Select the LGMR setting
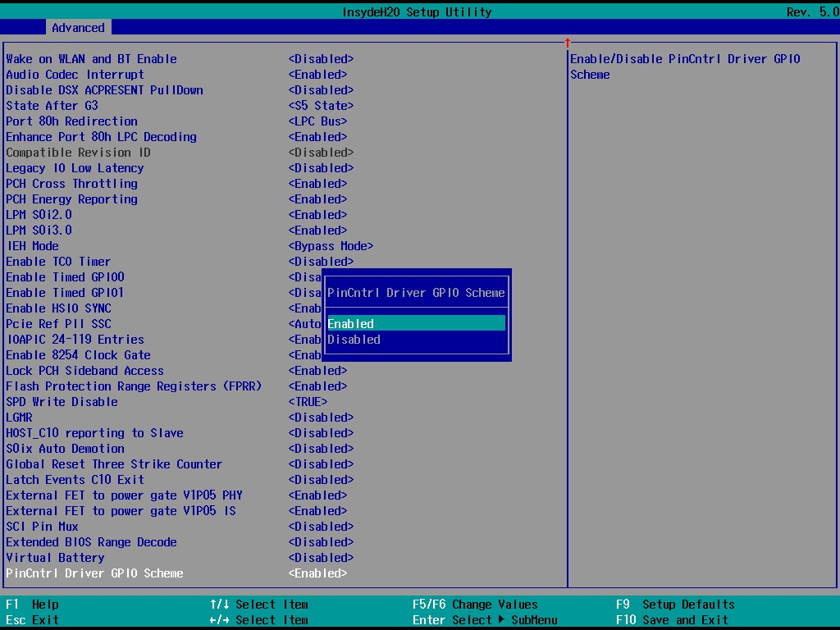Screen dimensions: 840x630 20,417
